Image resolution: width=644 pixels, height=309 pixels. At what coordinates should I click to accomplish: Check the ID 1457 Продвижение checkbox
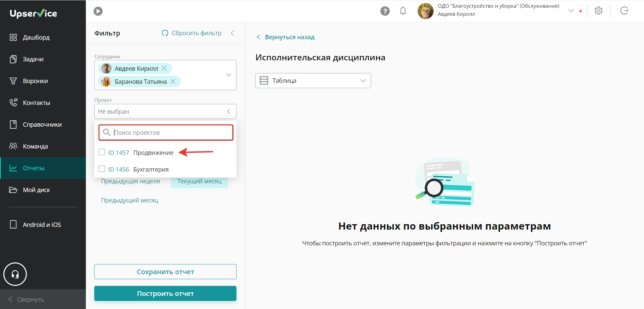(x=102, y=152)
